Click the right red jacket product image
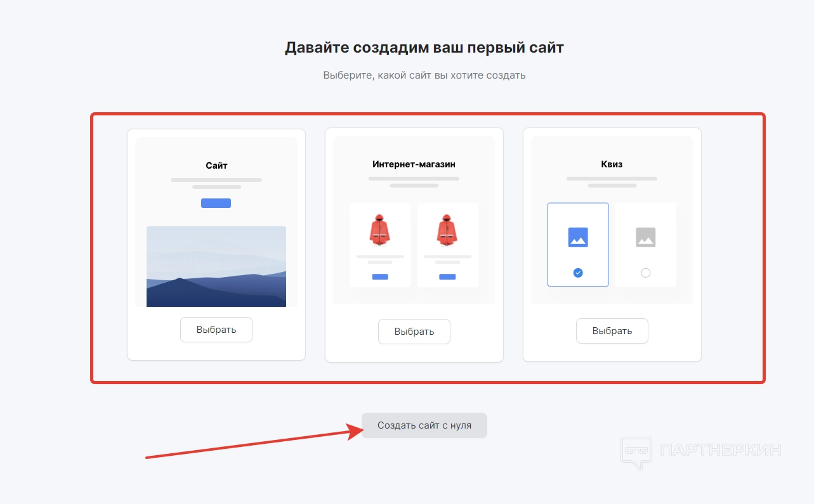This screenshot has width=814, height=504. (447, 229)
